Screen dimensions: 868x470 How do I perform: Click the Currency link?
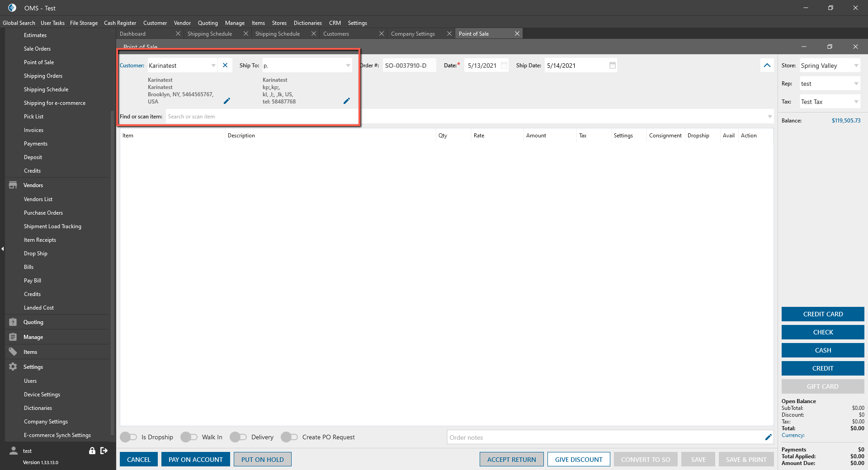pos(793,435)
